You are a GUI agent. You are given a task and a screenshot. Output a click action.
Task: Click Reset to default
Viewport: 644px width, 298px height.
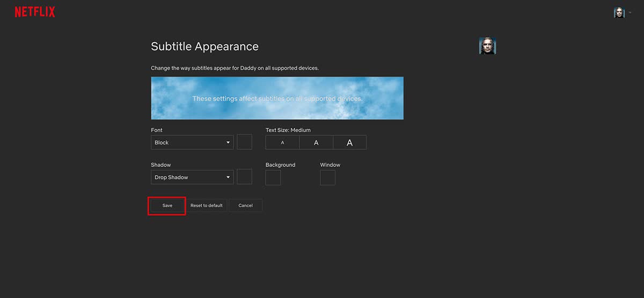click(x=207, y=206)
